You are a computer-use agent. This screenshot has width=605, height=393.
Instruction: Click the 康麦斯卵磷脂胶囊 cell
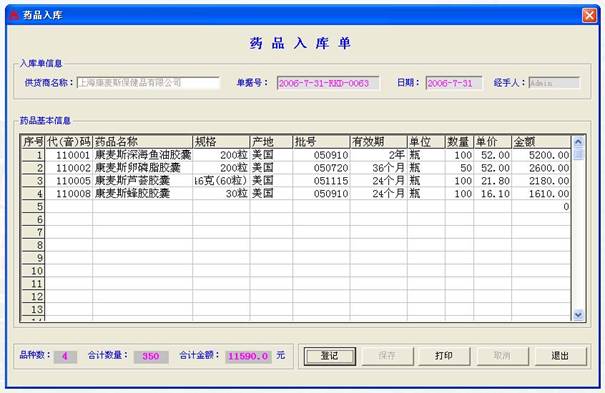pos(142,168)
